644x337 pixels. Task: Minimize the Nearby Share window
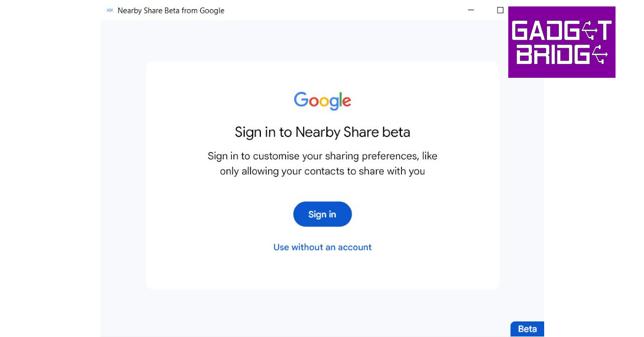coord(471,10)
